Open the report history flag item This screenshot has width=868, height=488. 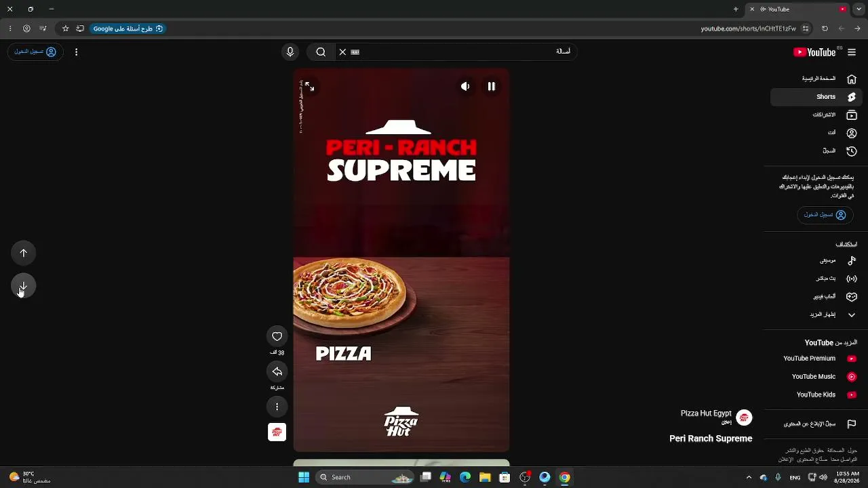(816, 424)
